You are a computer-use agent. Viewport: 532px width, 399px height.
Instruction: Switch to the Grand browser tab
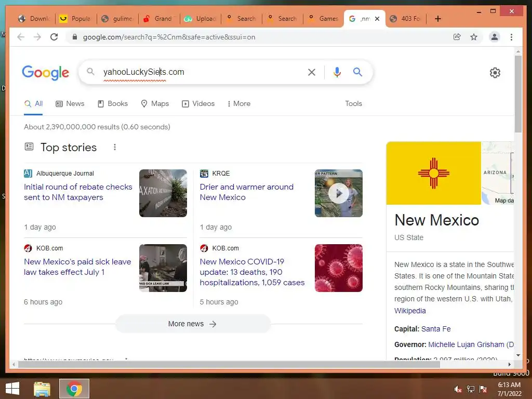[x=159, y=19]
